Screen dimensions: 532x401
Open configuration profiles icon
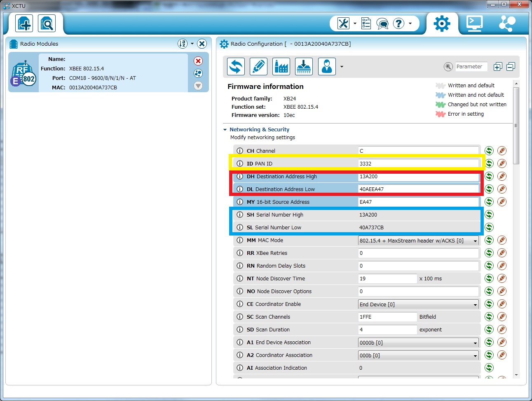point(327,66)
